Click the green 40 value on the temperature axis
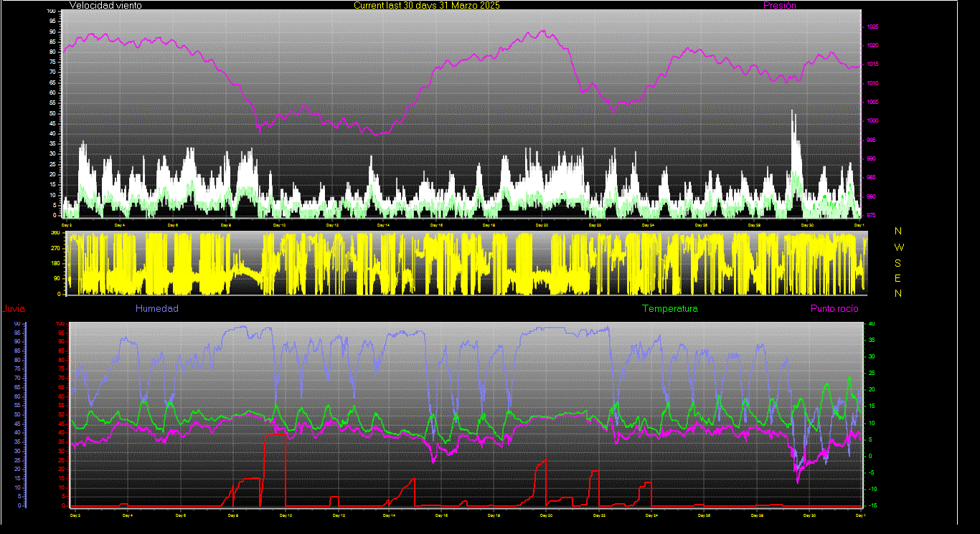 point(872,324)
